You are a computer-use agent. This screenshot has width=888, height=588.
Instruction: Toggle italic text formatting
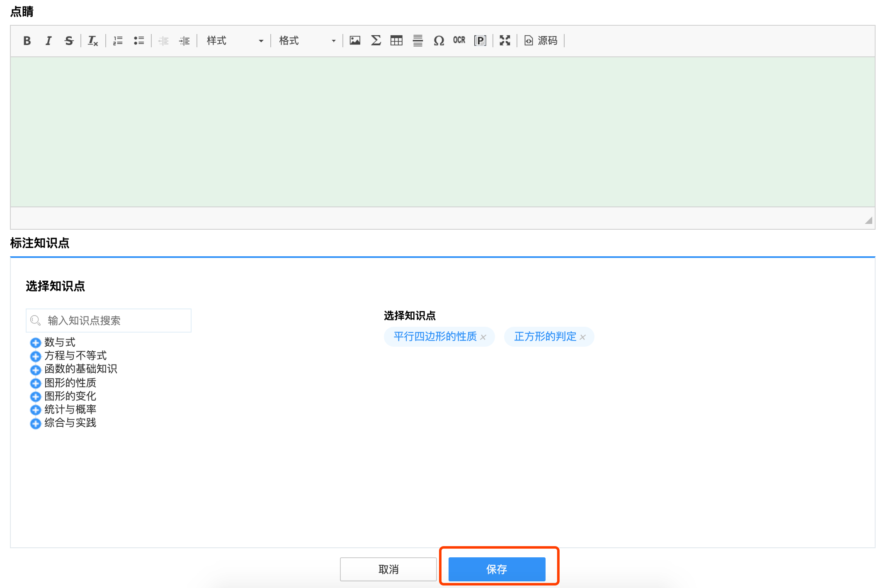click(x=48, y=41)
